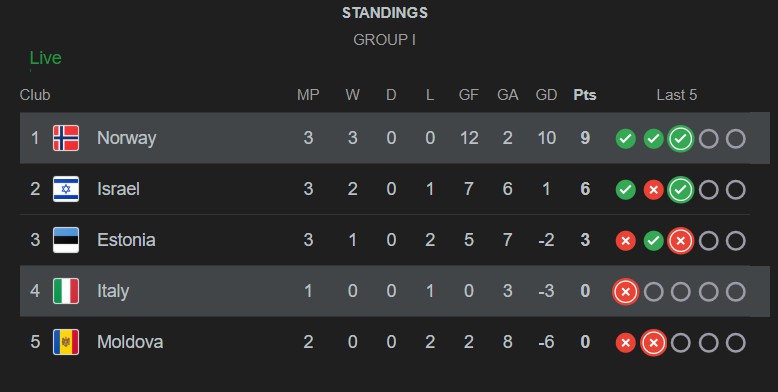Select the GD column header
This screenshot has height=392, width=778.
pos(546,95)
